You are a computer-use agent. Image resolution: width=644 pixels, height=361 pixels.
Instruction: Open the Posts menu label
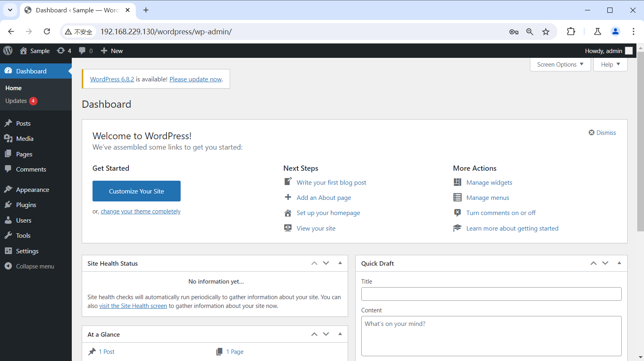point(23,123)
